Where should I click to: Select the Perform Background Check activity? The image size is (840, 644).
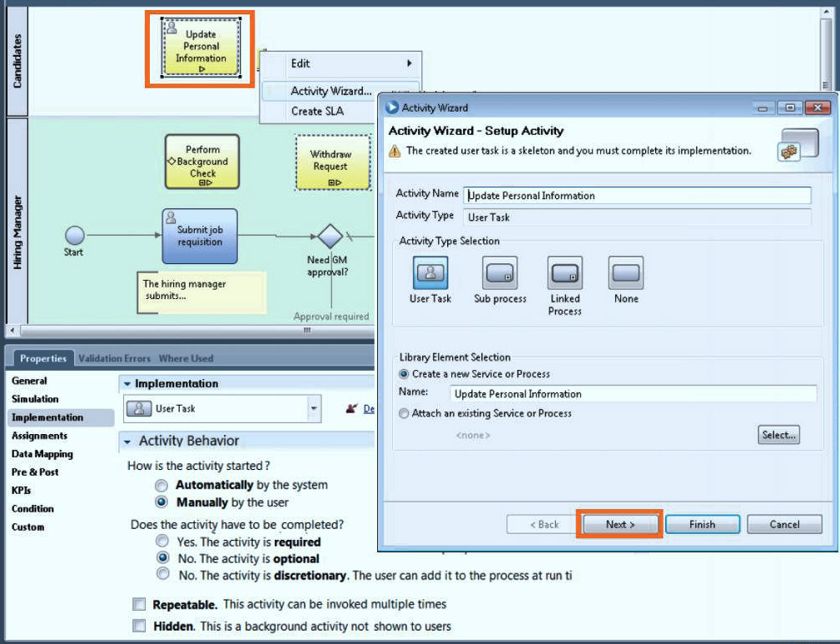click(x=201, y=162)
